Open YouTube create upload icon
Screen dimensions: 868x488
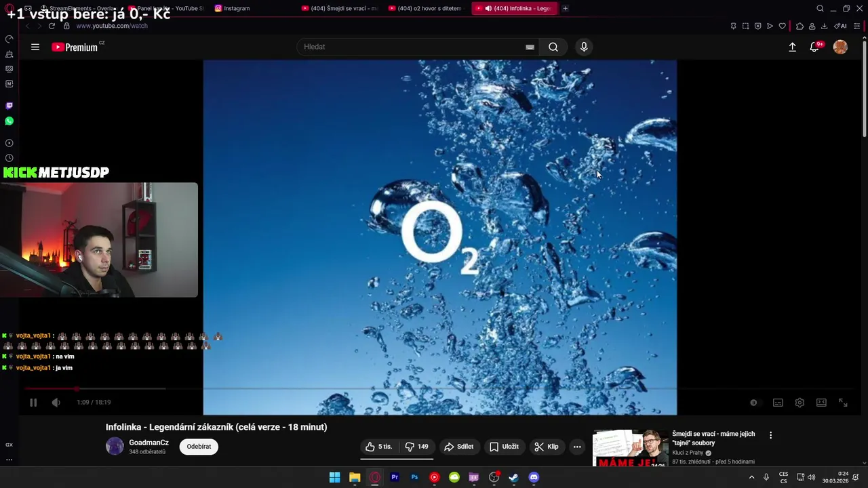792,47
